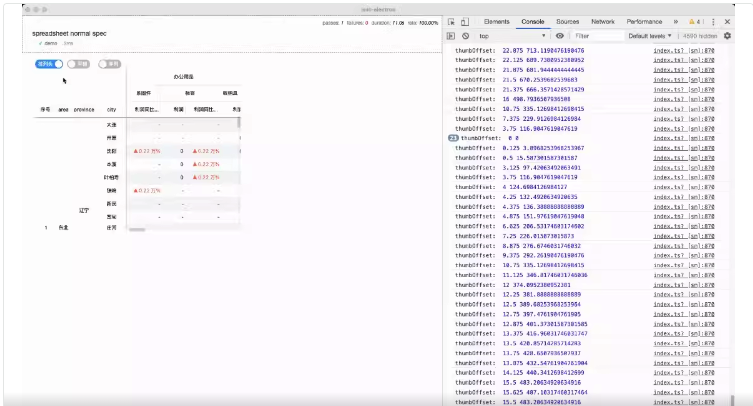Switch to the Network tab
Screen dimensions: 753x406
coord(603,22)
